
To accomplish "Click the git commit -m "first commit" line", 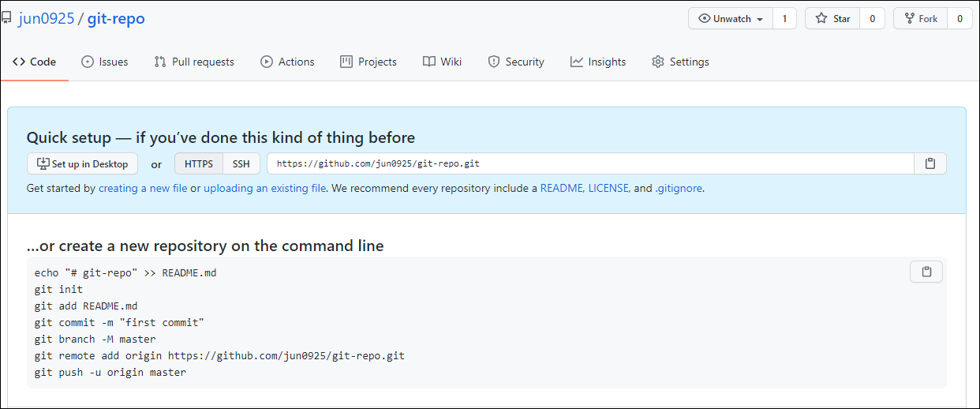I will [x=119, y=323].
